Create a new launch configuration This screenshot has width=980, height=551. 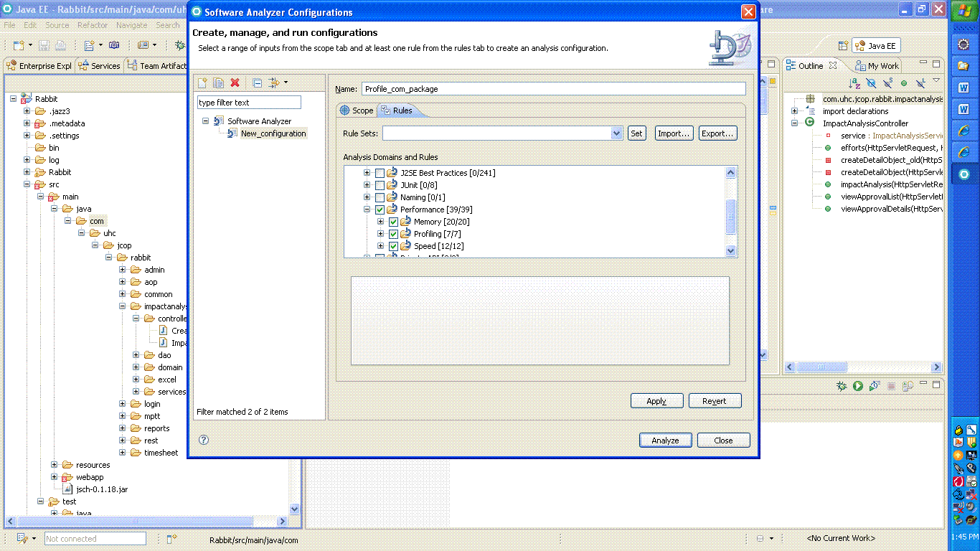[x=203, y=83]
